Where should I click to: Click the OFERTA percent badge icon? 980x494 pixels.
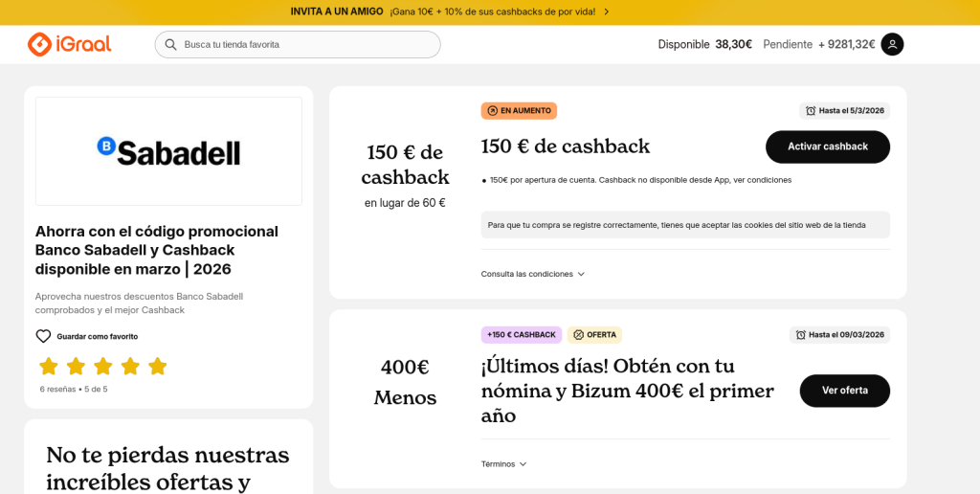pos(579,334)
